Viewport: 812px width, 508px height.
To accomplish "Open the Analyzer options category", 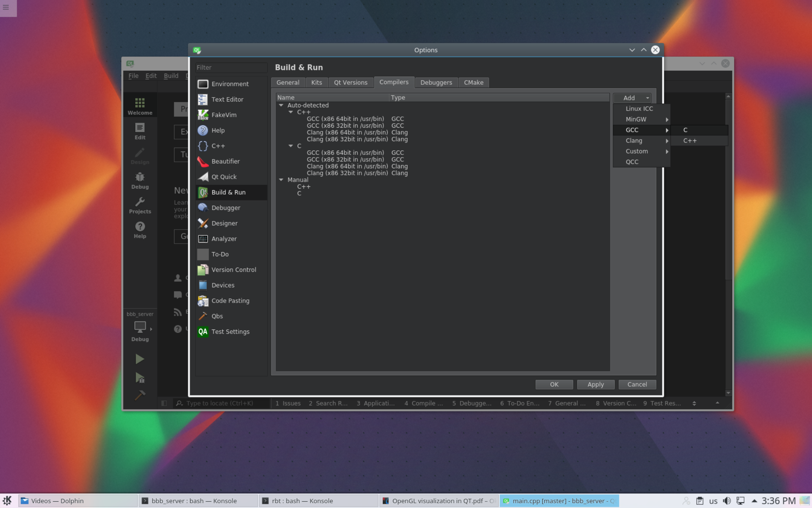I will (x=231, y=238).
